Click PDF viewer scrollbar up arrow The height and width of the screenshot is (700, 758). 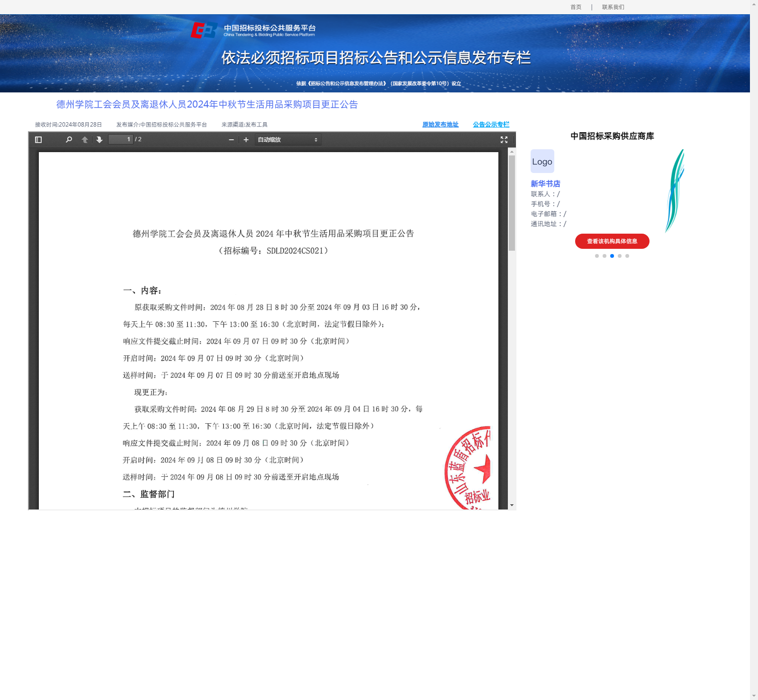tap(512, 151)
